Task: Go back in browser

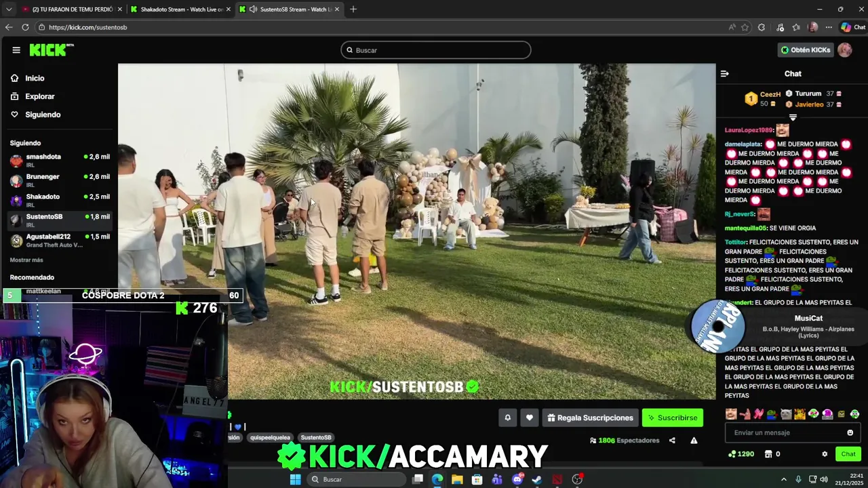Action: pyautogui.click(x=9, y=27)
